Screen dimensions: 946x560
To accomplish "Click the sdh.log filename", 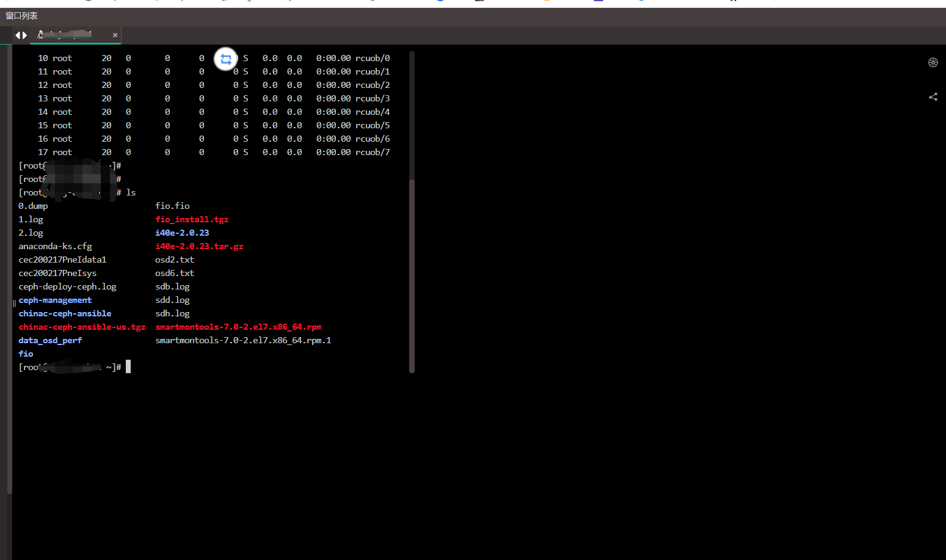I will pyautogui.click(x=172, y=313).
